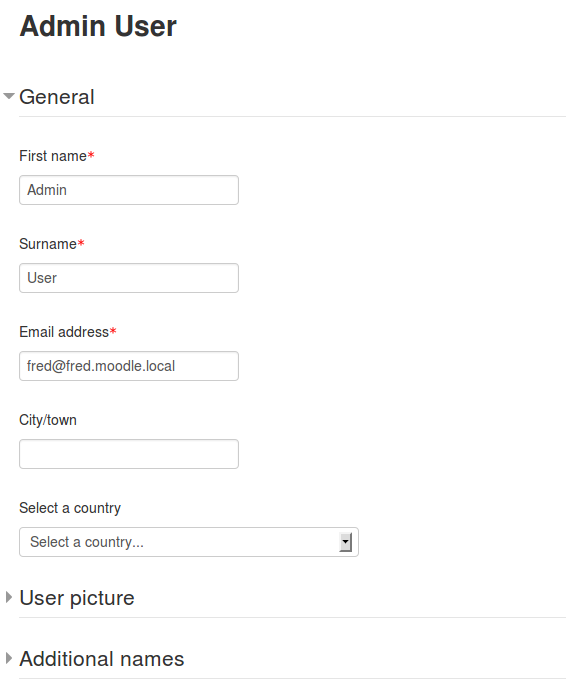Open the Select a country dropdown
The width and height of the screenshot is (566, 691).
pyautogui.click(x=189, y=542)
